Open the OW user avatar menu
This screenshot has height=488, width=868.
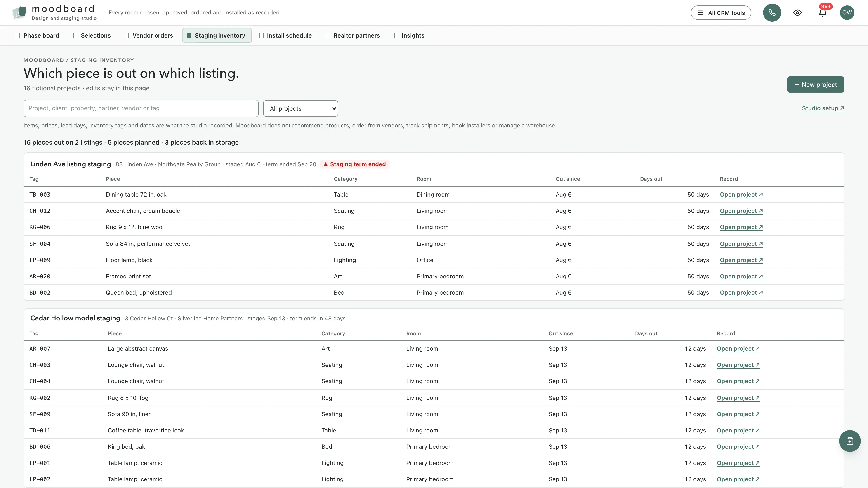click(x=847, y=13)
